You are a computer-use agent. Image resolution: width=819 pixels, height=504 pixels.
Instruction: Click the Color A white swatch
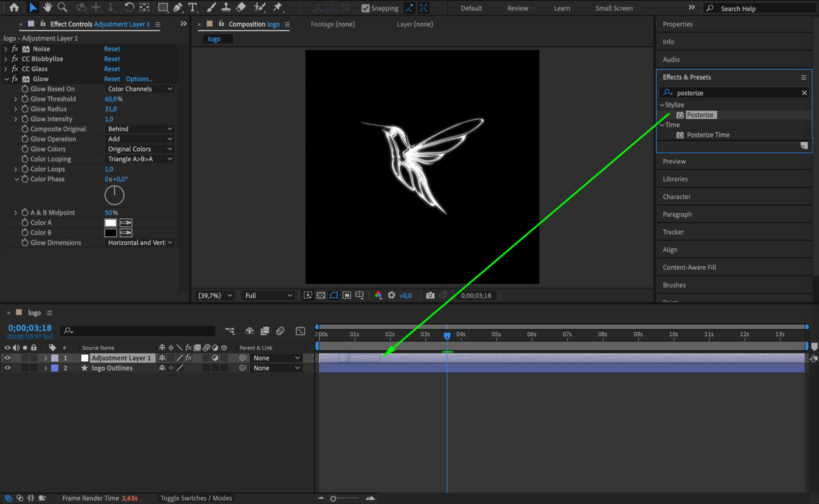coord(110,222)
